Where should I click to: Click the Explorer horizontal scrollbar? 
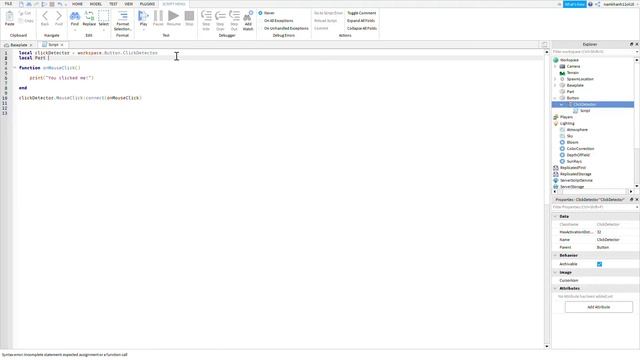point(593,192)
